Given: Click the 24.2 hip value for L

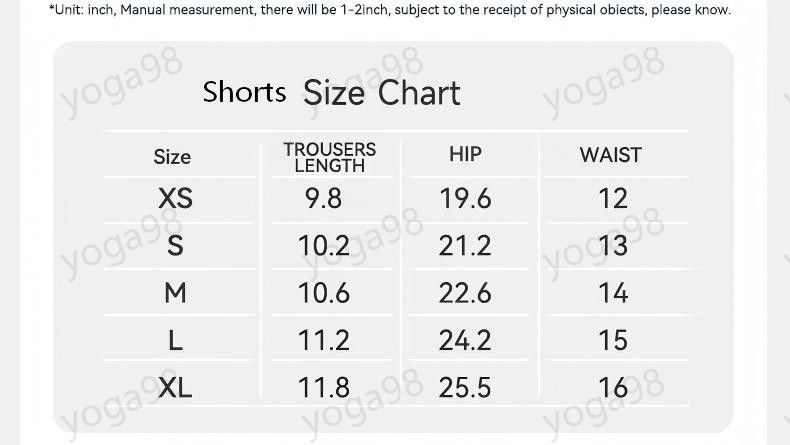Looking at the screenshot, I should (465, 340).
